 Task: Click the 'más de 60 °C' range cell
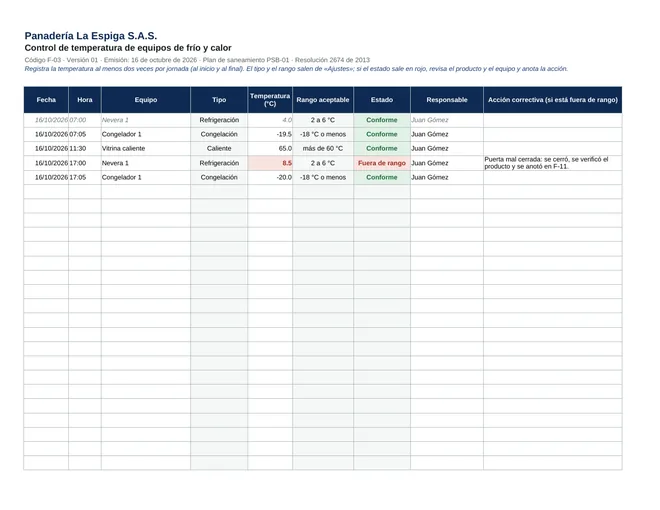tap(323, 149)
